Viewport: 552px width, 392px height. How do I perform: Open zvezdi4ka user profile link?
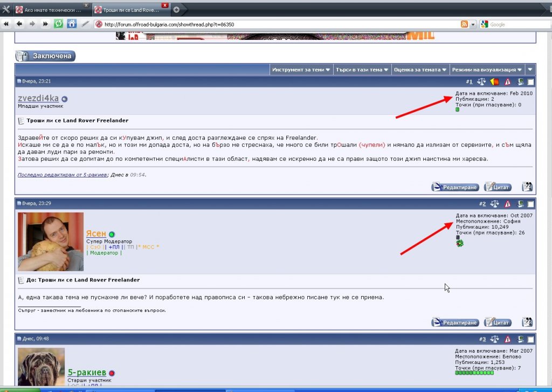point(38,98)
